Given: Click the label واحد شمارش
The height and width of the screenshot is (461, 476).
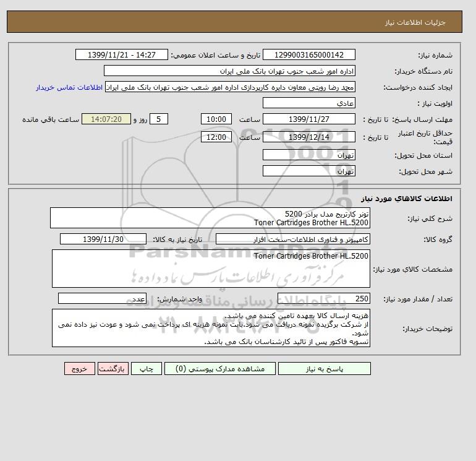Looking at the screenshot, I should pos(179,299).
